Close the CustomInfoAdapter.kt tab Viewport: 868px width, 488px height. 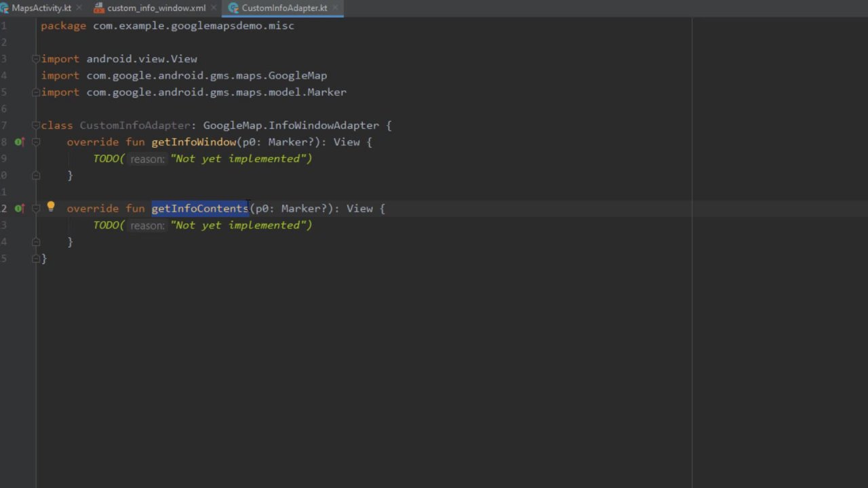(335, 8)
